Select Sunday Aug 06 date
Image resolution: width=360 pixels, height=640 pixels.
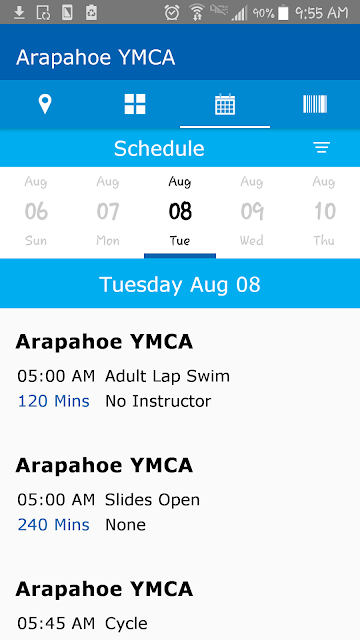36,211
